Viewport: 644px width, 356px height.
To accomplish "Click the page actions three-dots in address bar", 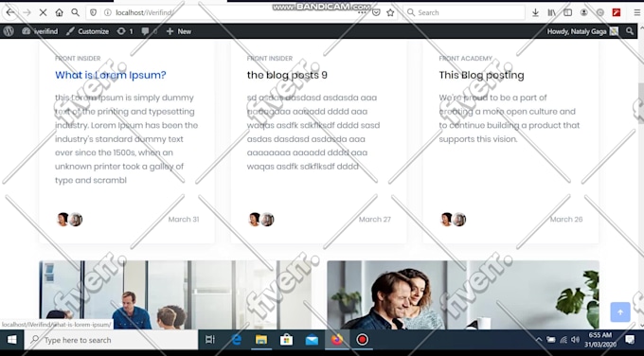I will coord(362,12).
